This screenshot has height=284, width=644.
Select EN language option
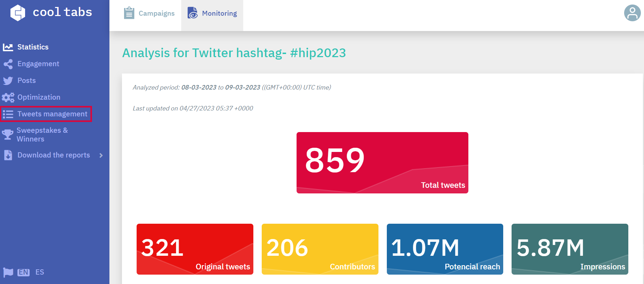tap(24, 272)
